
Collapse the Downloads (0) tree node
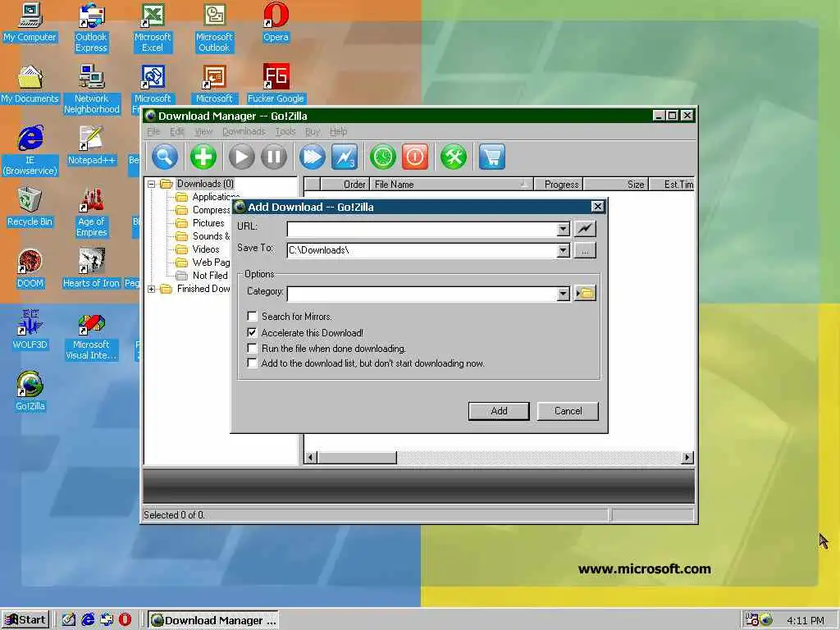(152, 184)
